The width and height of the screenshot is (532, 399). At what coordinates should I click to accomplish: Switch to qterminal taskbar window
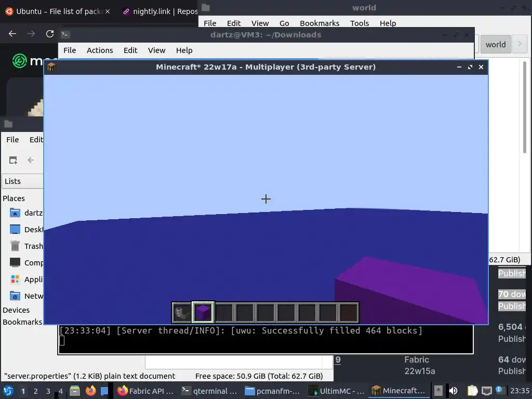click(x=210, y=391)
